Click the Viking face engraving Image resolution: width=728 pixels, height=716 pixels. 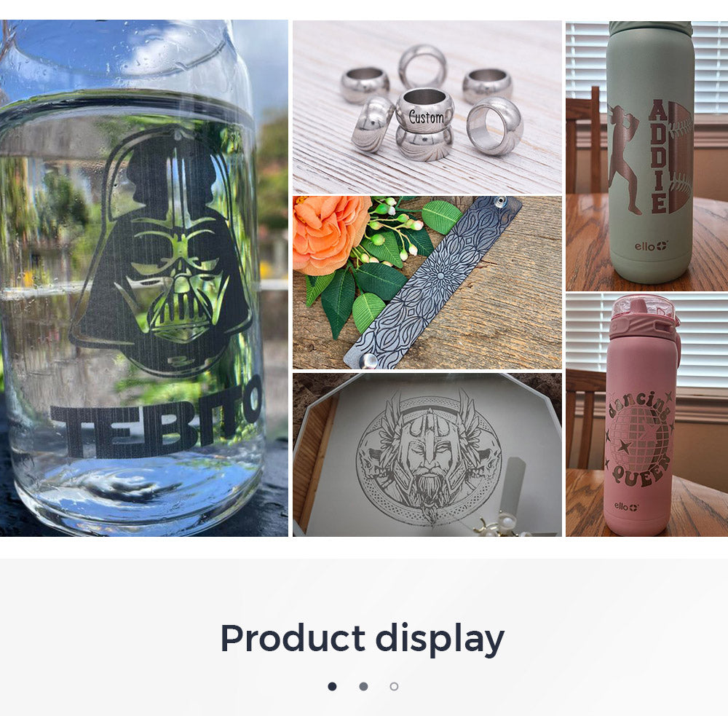click(428, 457)
